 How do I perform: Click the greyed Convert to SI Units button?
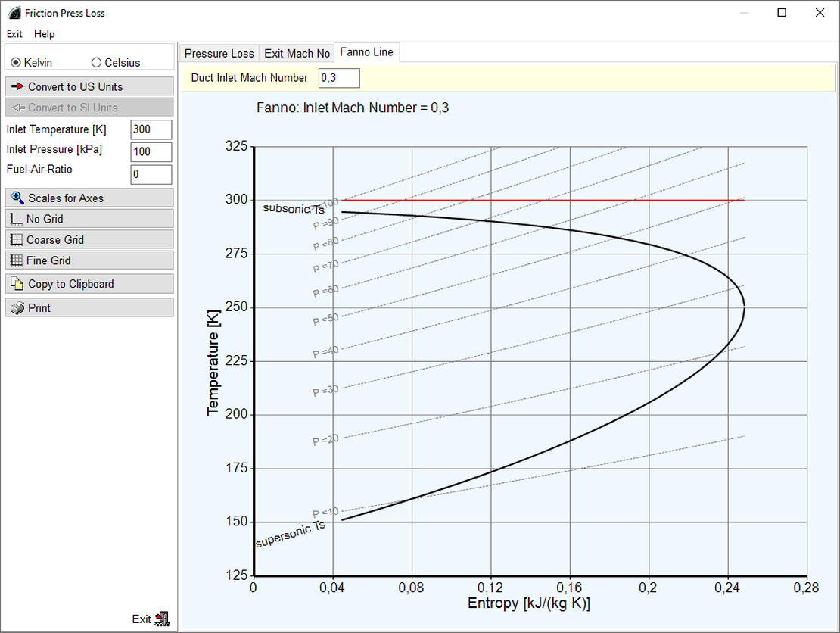coord(89,108)
